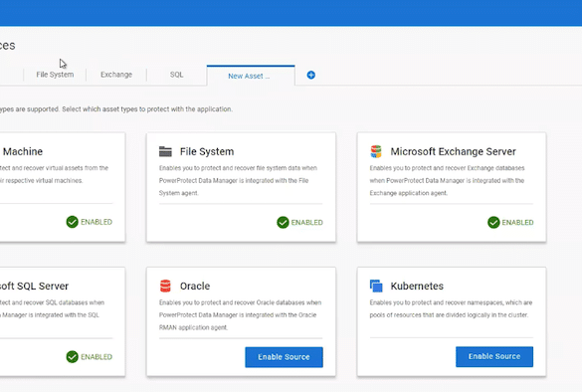This screenshot has width=582, height=392.
Task: Select the New Asset tab
Action: [x=251, y=76]
